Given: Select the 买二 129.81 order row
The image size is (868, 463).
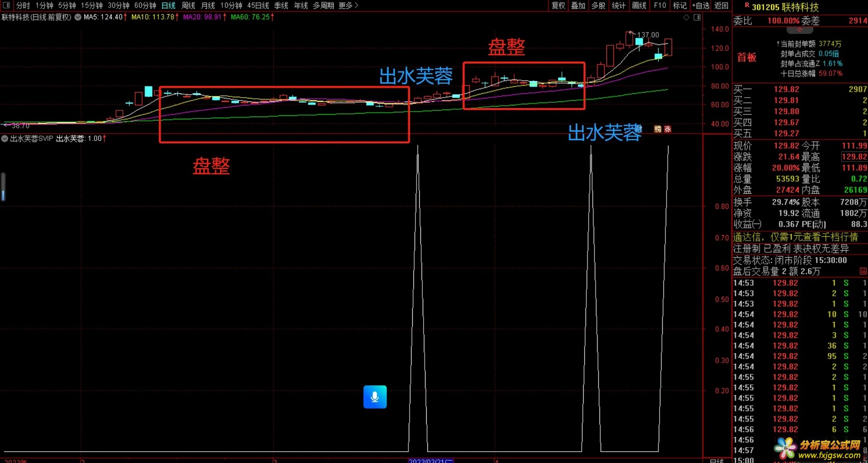Looking at the screenshot, I should (x=800, y=100).
